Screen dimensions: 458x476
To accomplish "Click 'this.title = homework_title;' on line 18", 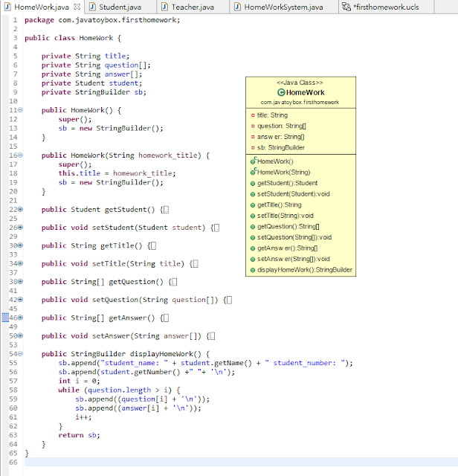I will click(x=117, y=173).
